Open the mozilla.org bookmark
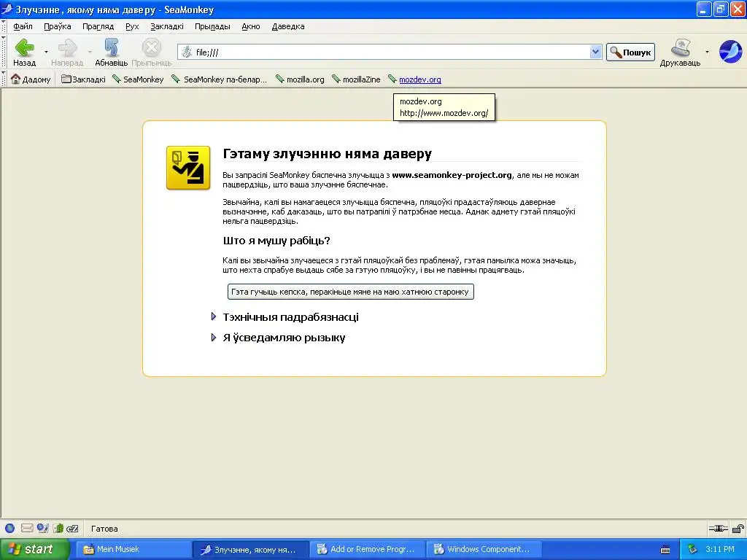Screen dimensions: 747x560 click(x=300, y=79)
